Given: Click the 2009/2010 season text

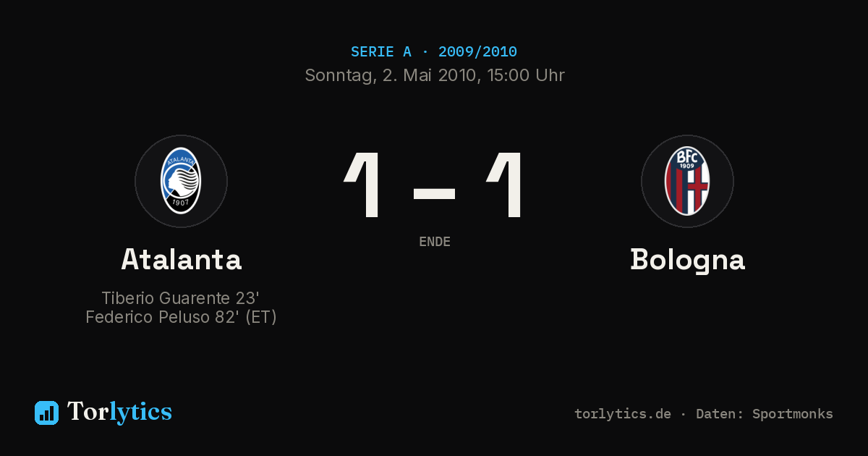Looking at the screenshot, I should (x=477, y=52).
